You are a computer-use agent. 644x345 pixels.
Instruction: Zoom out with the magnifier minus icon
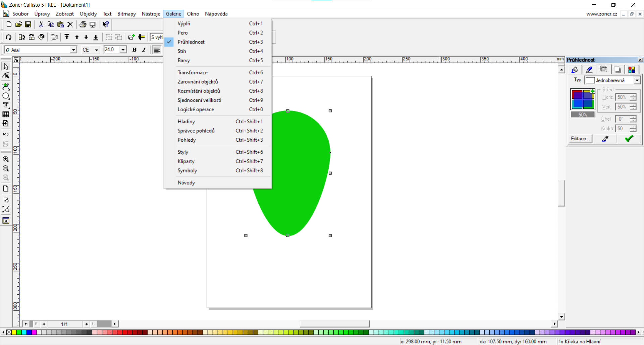(6, 168)
